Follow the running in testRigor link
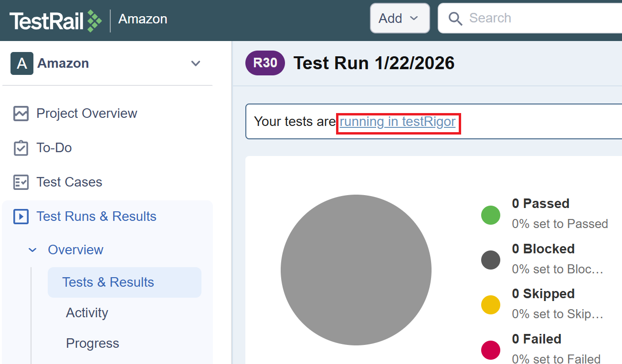Image resolution: width=622 pixels, height=364 pixels. pyautogui.click(x=398, y=122)
